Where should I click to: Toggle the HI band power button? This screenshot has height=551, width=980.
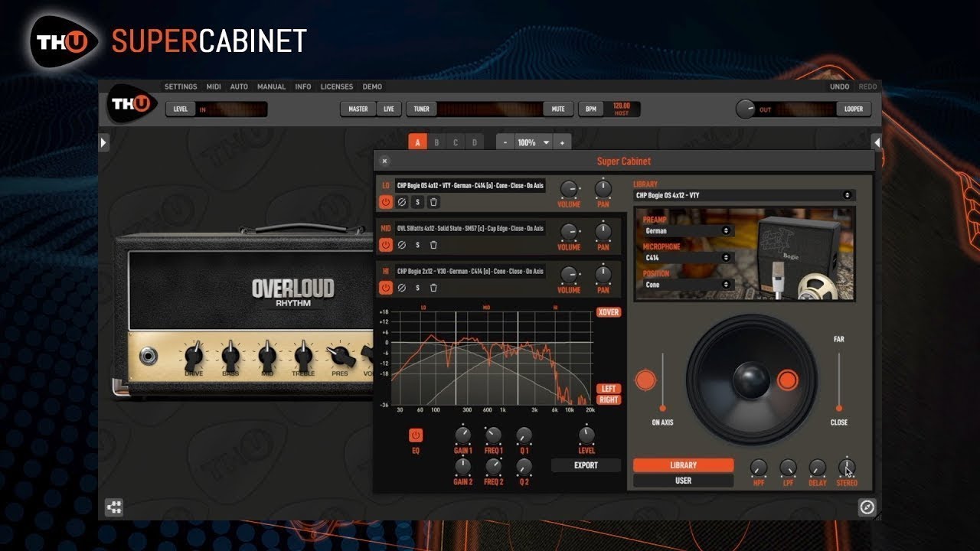pyautogui.click(x=386, y=288)
